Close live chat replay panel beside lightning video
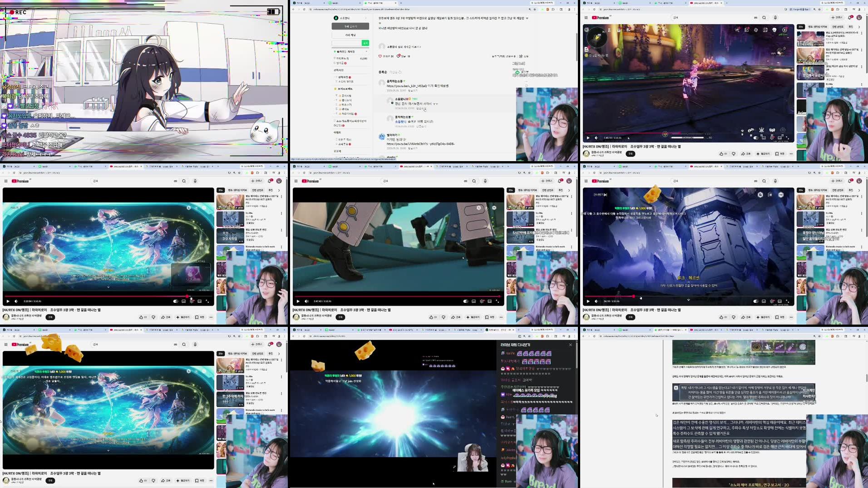 point(571,345)
